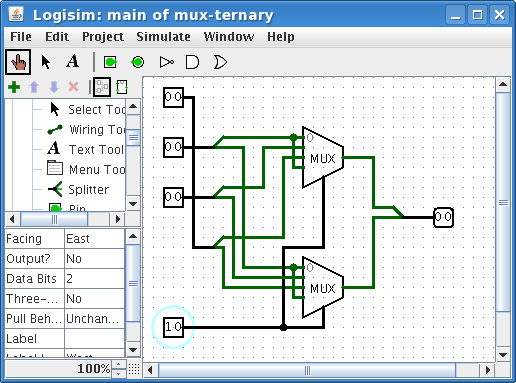Click the canvas vertical scrollbar thumb

(503, 202)
